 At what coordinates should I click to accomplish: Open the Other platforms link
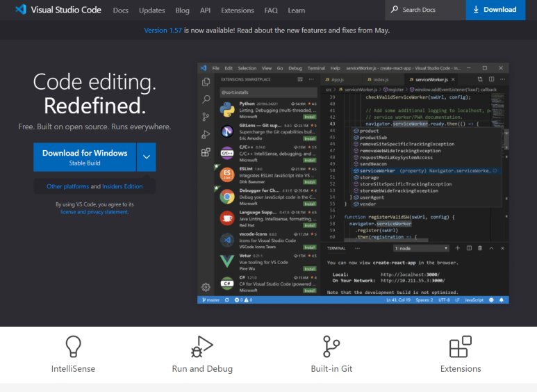[x=67, y=186]
